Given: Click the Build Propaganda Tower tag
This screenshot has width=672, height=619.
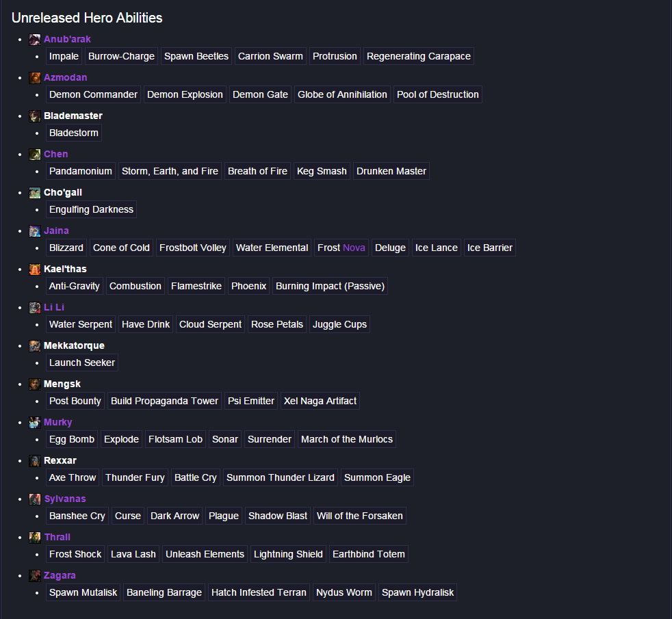Looking at the screenshot, I should click(x=164, y=401).
